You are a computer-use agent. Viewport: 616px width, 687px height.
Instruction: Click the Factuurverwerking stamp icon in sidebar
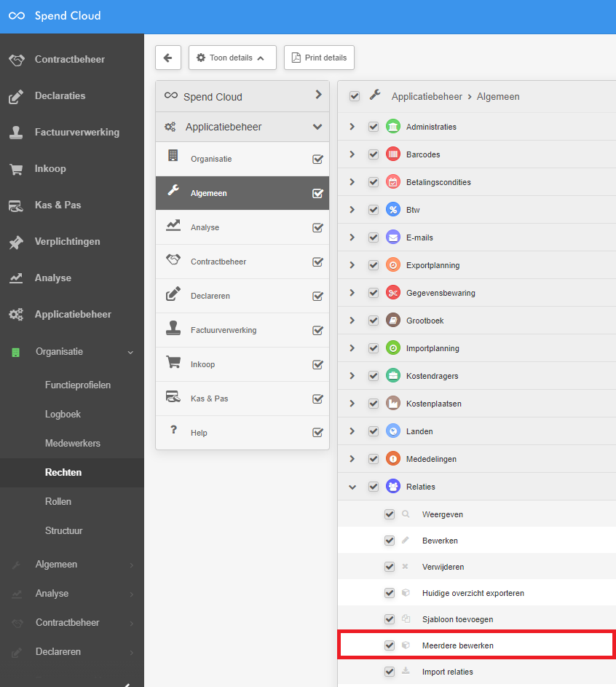tap(16, 133)
